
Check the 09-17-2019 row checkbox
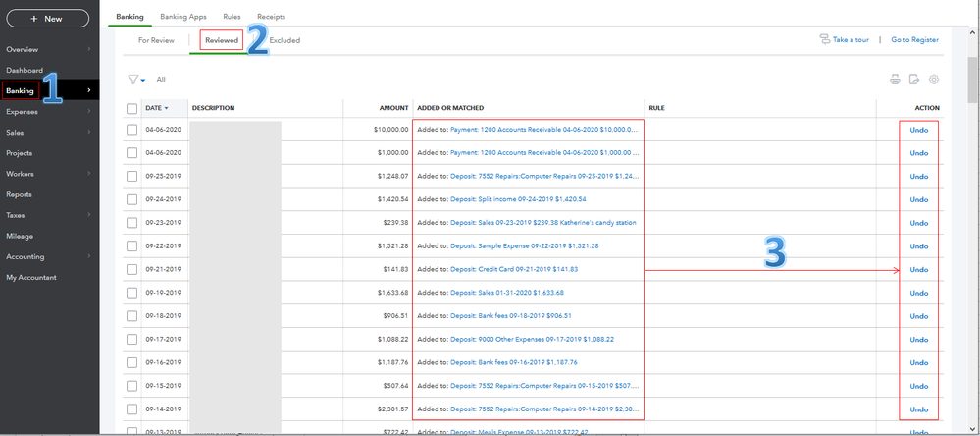(131, 339)
